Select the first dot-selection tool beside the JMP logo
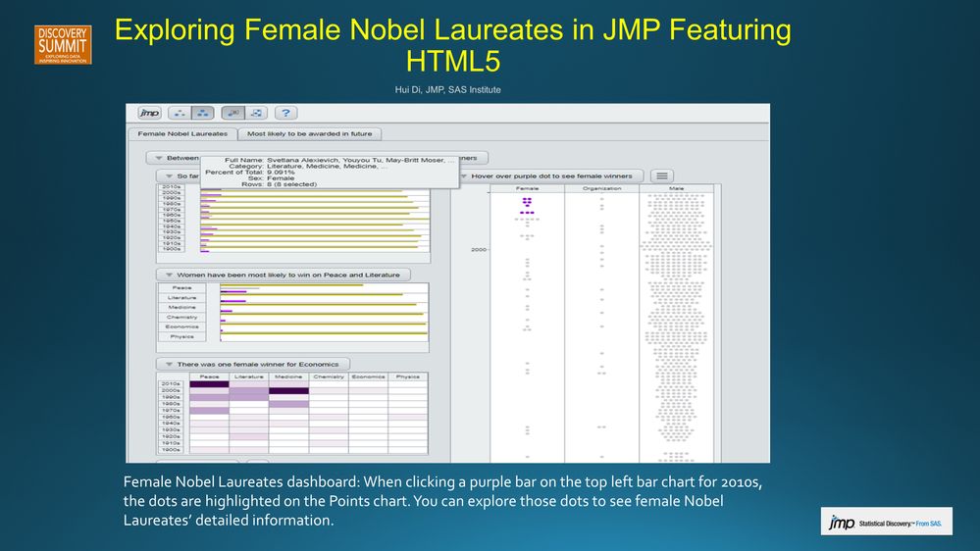The image size is (980, 551). point(180,113)
